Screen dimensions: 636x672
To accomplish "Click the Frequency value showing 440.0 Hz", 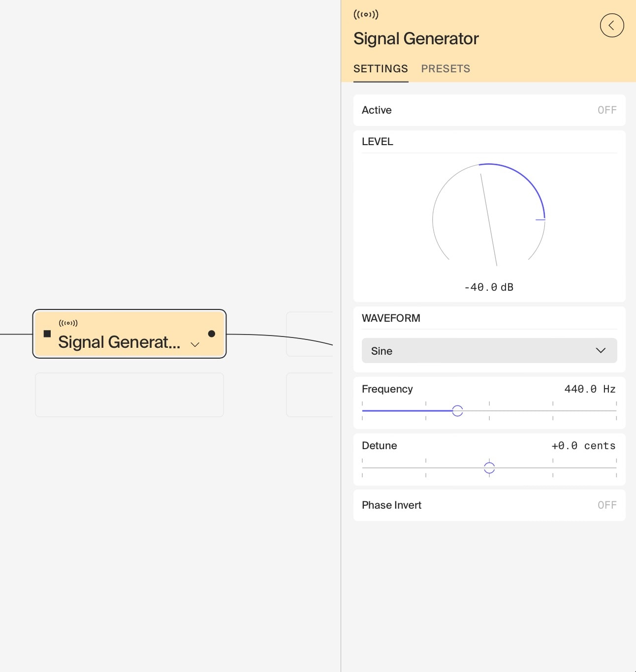I will (x=590, y=389).
